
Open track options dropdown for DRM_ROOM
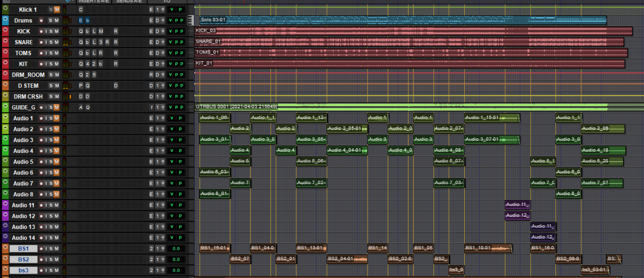[x=5, y=75]
